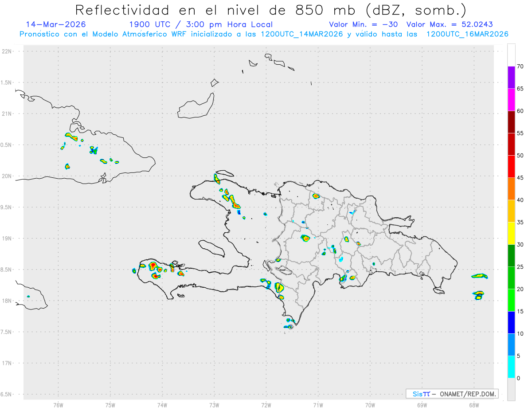Click the '35' value on the color scale
Screen dimensions: 532x411
[x=520, y=222]
